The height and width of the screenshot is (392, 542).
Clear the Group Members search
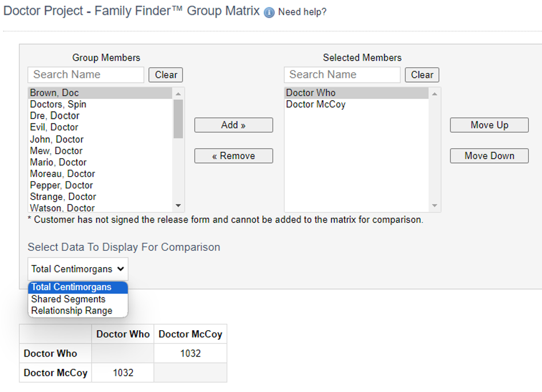pos(166,75)
